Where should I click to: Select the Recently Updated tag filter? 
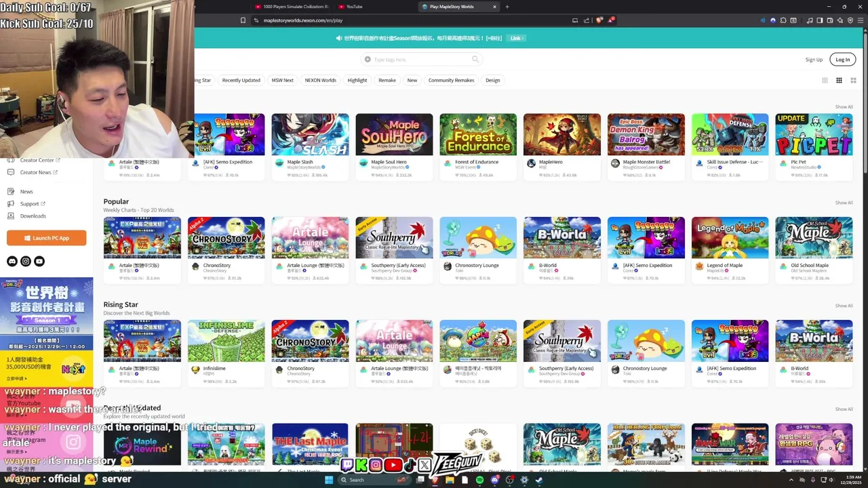[241, 80]
